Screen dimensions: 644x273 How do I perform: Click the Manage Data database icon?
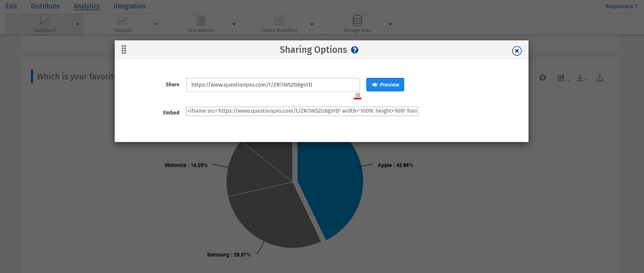pyautogui.click(x=357, y=21)
